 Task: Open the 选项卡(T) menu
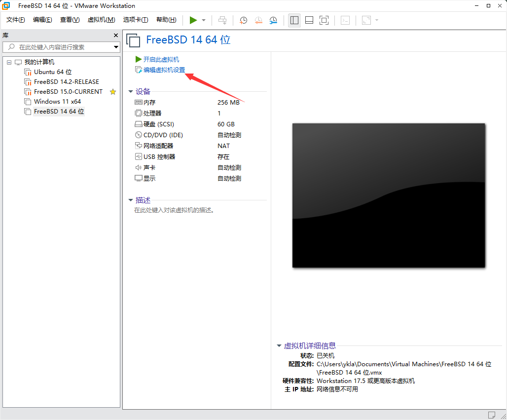136,20
